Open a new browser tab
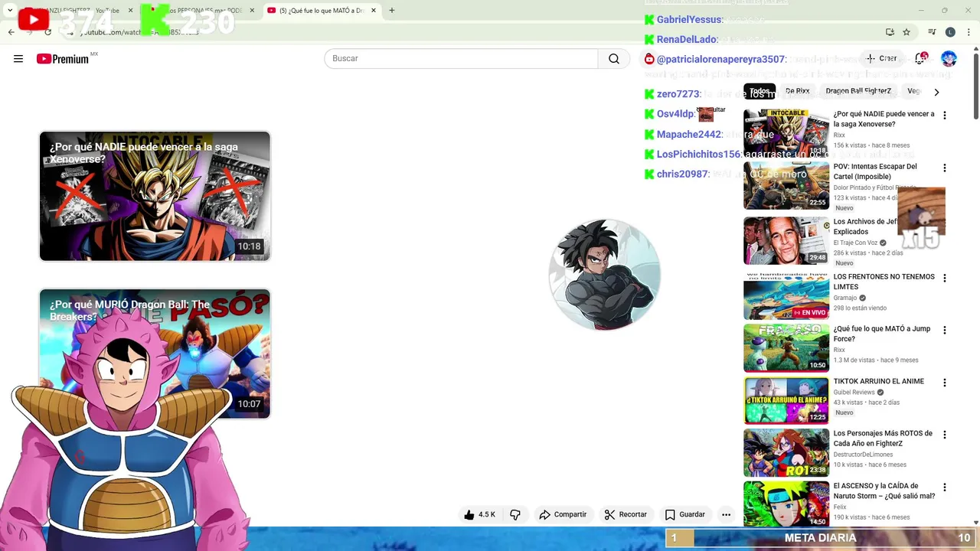 coord(392,11)
